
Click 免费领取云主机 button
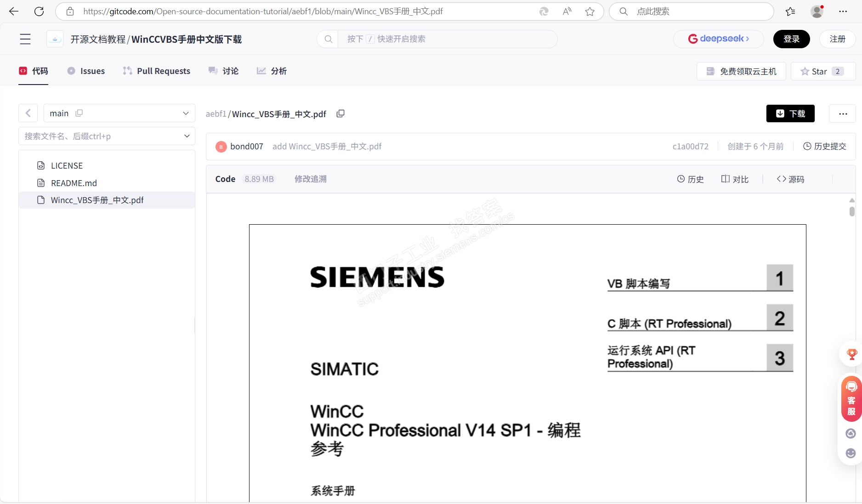point(741,71)
